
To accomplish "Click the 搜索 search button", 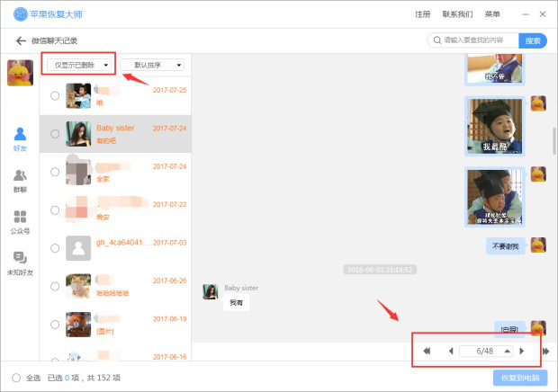I will tap(533, 40).
